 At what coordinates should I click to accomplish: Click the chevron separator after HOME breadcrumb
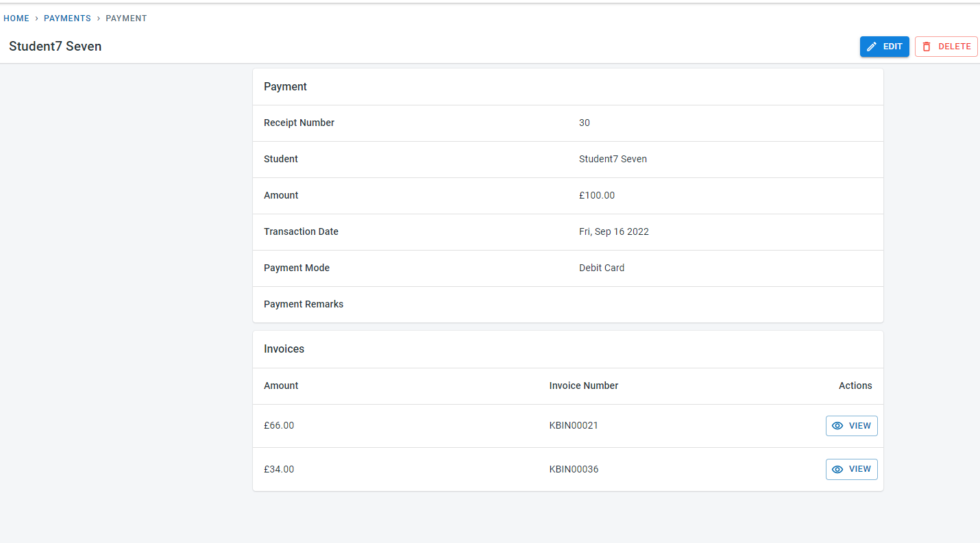(x=36, y=18)
